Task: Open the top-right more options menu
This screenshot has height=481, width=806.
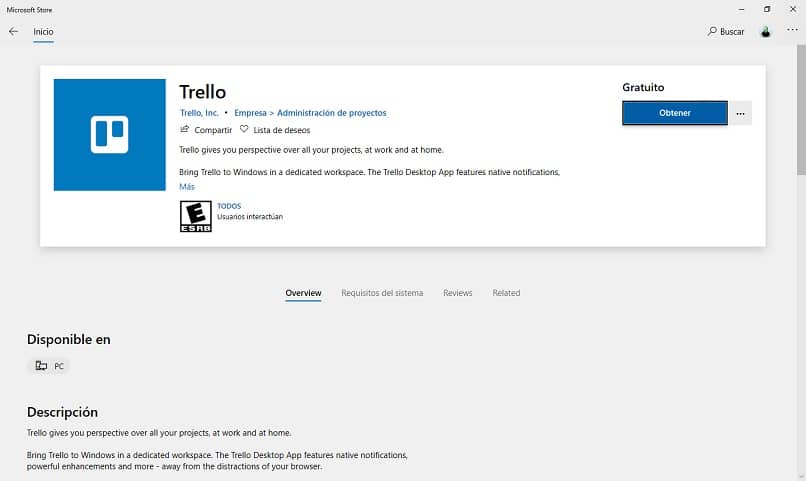Action: point(793,31)
